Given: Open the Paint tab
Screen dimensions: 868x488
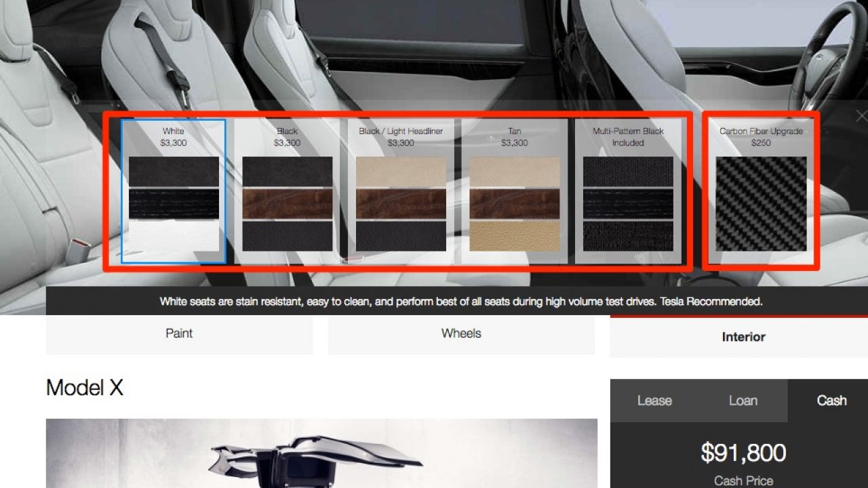Looking at the screenshot, I should (x=179, y=334).
